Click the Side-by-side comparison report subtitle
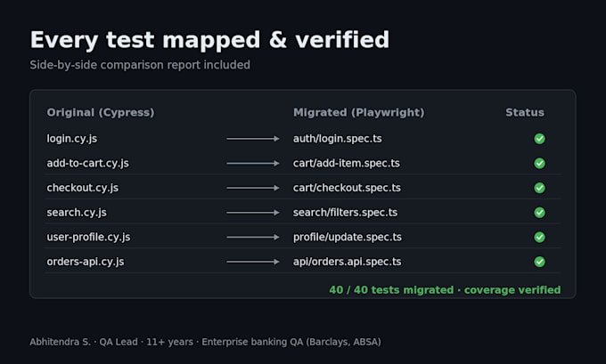Screen dimensions: 606x364 [140, 65]
